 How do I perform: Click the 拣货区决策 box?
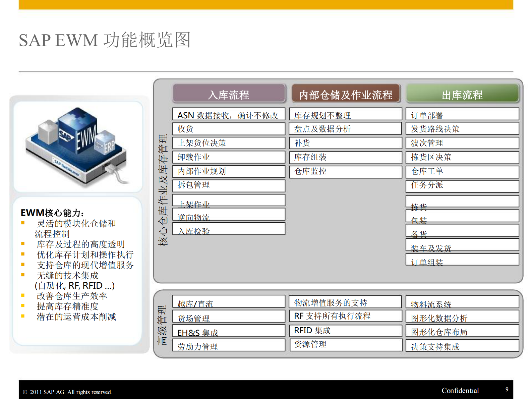pos(462,157)
